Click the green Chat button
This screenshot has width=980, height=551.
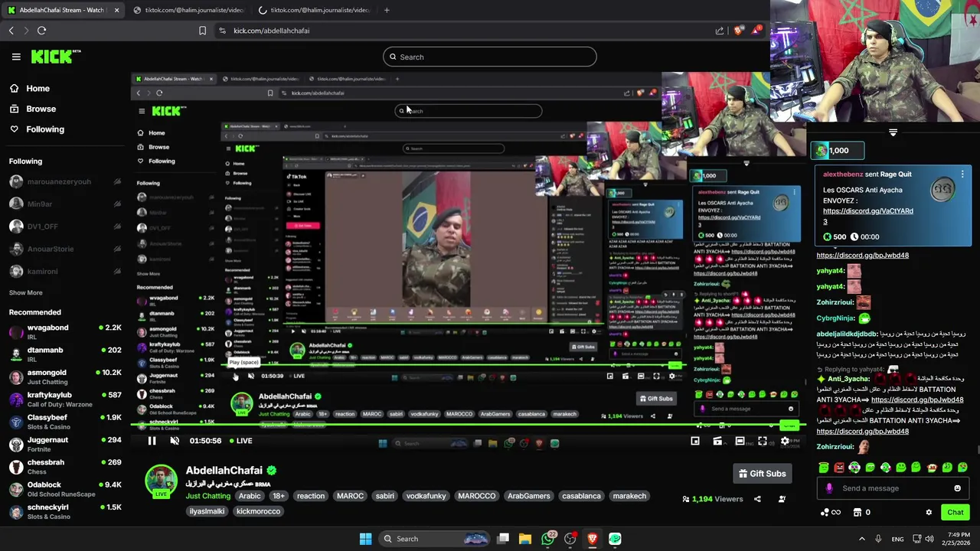click(x=955, y=513)
